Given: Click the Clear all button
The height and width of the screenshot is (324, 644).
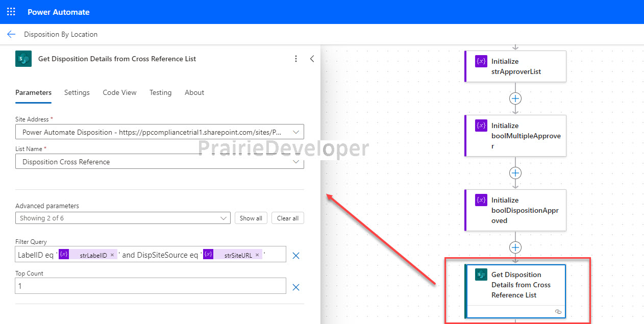Looking at the screenshot, I should click(x=288, y=218).
